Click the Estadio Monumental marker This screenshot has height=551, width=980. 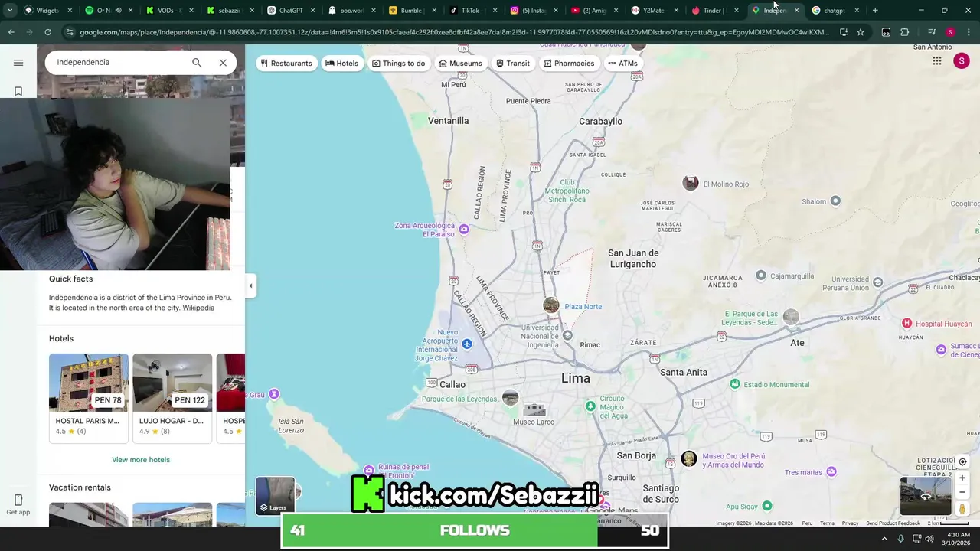[x=735, y=384]
